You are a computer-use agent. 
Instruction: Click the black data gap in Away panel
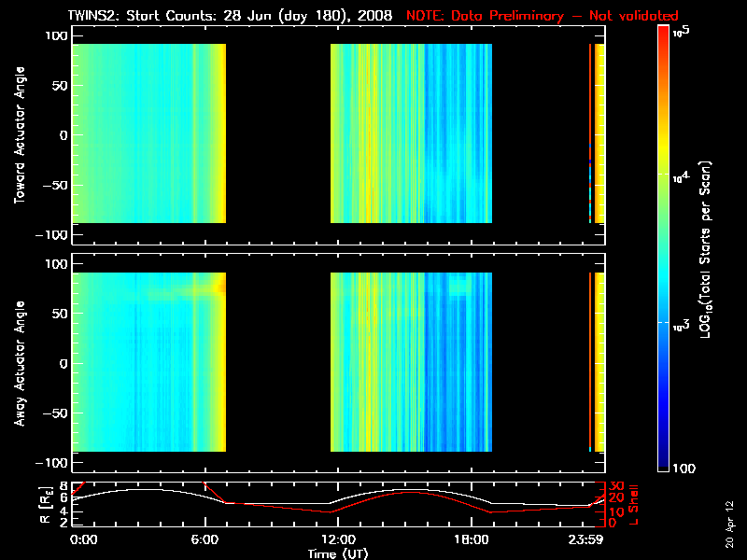[x=278, y=363]
